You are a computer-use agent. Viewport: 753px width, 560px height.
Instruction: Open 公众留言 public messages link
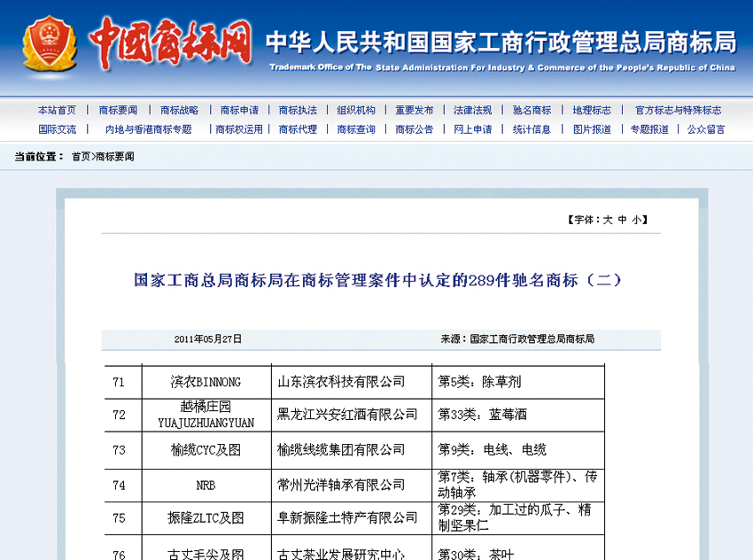point(706,129)
